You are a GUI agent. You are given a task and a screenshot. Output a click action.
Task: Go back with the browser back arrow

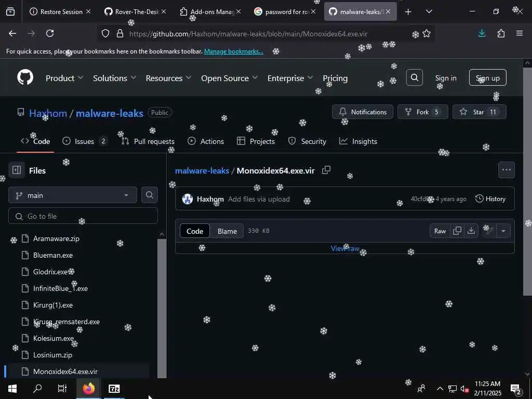point(12,33)
